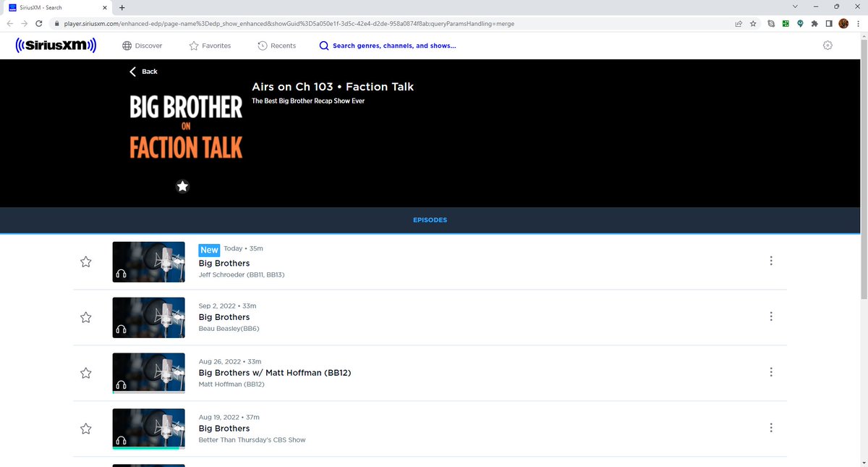Image resolution: width=868 pixels, height=467 pixels.
Task: Play the Sep 2, 2022 episode thumbnail
Action: tap(148, 317)
